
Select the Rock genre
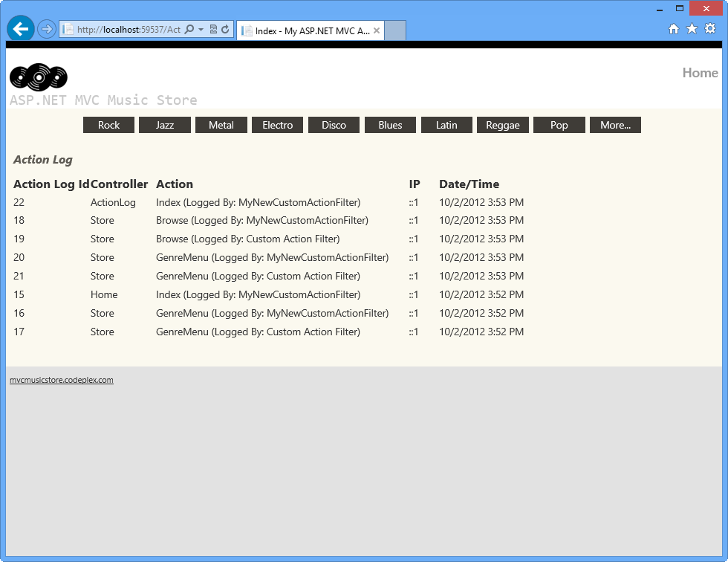(x=108, y=125)
